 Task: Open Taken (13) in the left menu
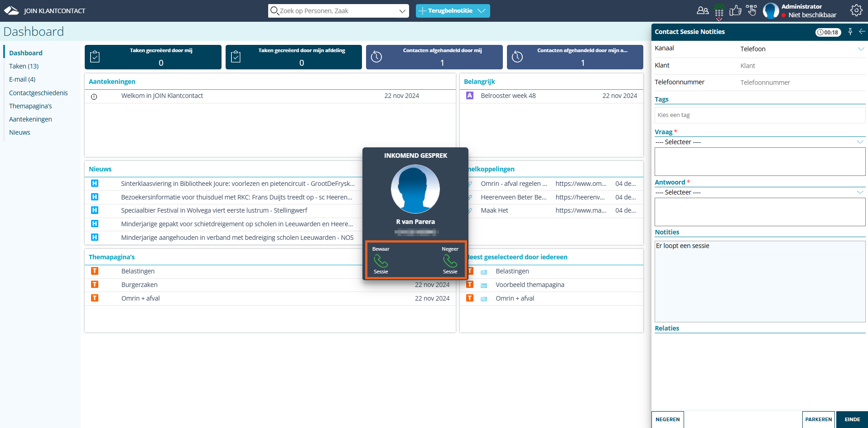coord(24,66)
